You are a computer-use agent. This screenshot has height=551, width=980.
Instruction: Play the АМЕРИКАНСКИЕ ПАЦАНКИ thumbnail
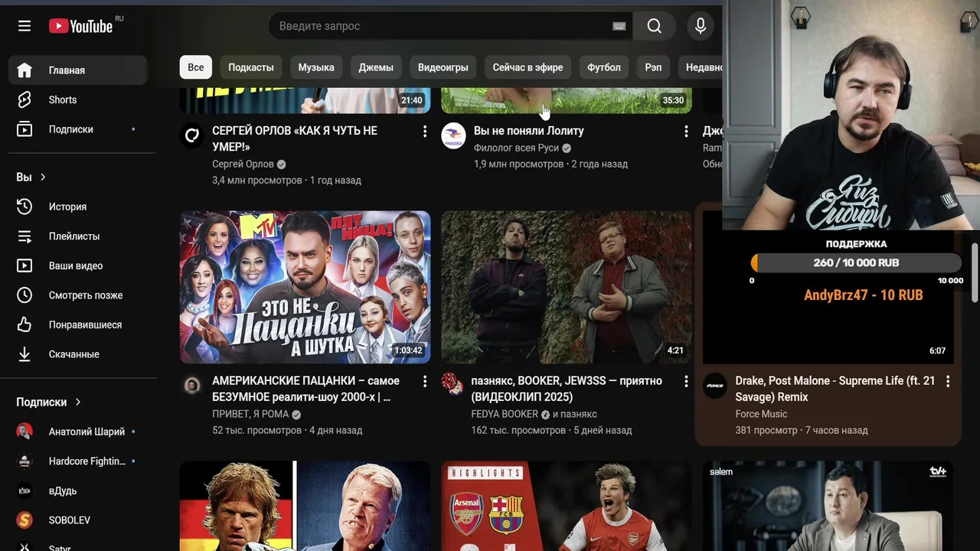[x=305, y=288]
